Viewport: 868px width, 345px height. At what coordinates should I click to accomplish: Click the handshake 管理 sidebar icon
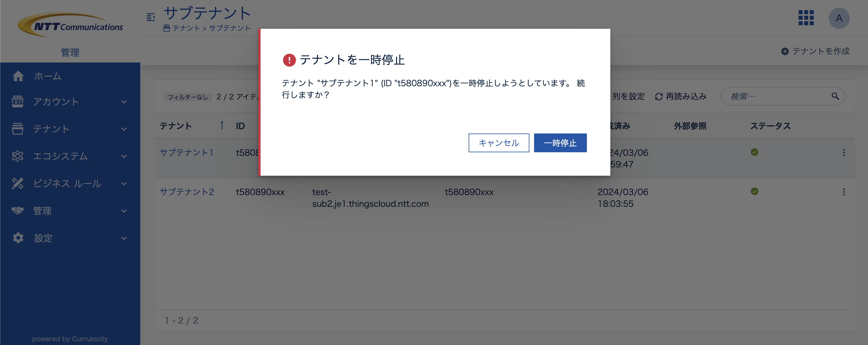(18, 211)
